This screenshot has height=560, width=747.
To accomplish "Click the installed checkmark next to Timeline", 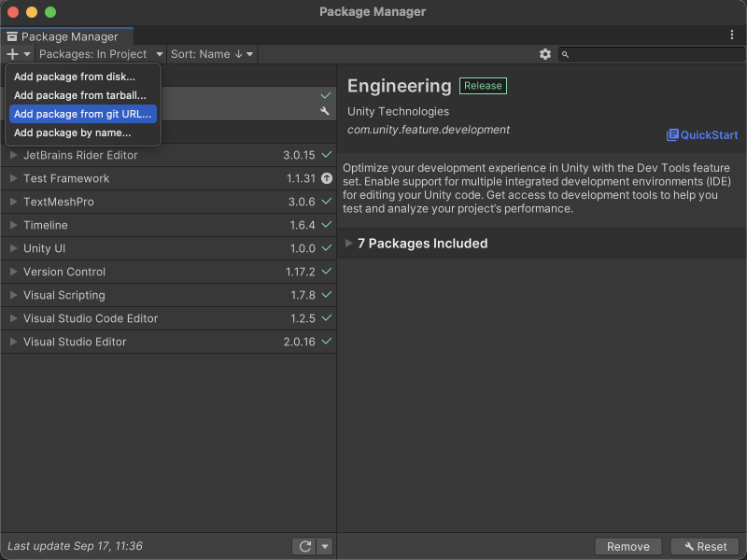I will coord(326,224).
